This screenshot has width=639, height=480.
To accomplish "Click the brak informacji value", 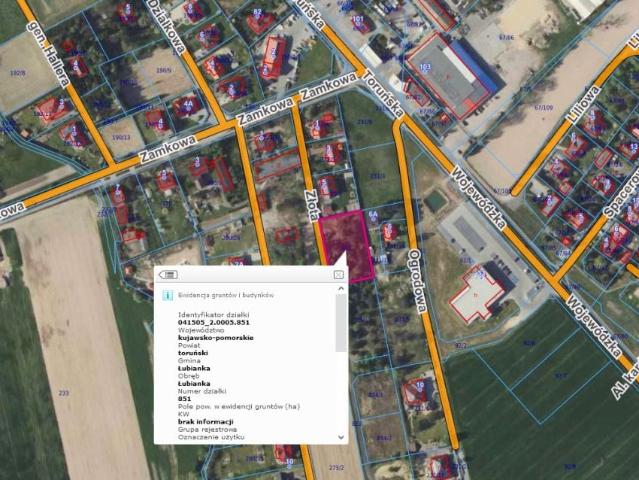I will (x=205, y=422).
